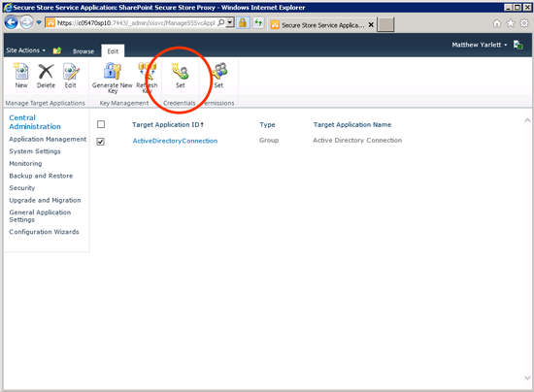This screenshot has height=392, width=534.
Task: Expand the address bar URL dropdown arrow
Action: [x=230, y=22]
